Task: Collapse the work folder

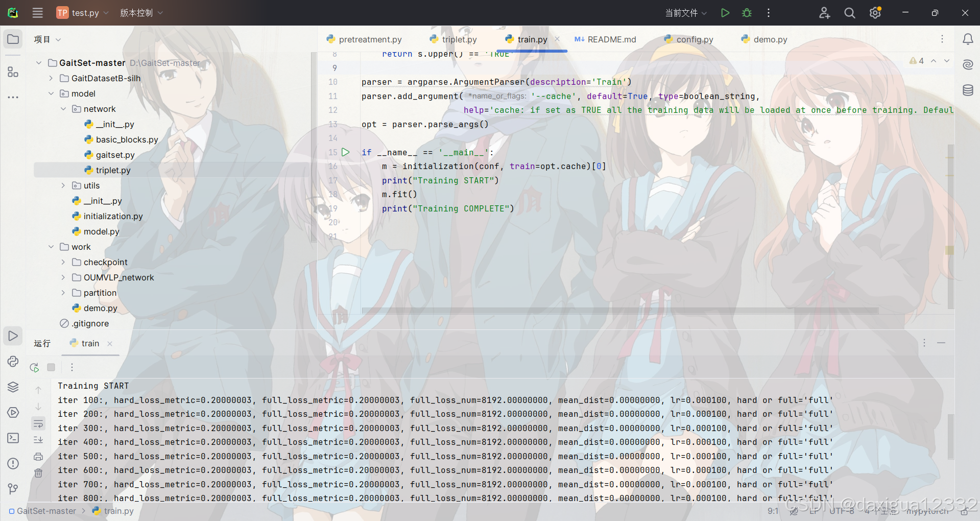Action: 51,247
